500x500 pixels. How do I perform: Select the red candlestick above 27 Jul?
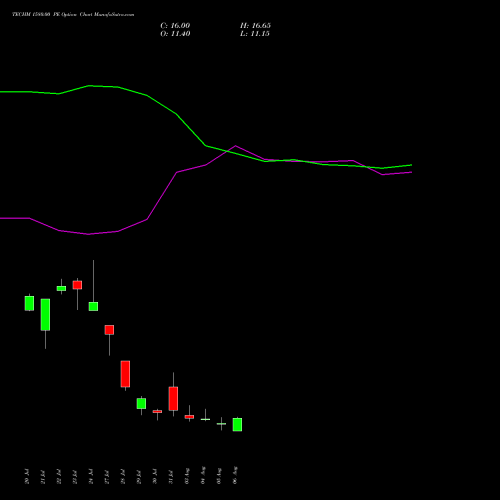click(109, 330)
